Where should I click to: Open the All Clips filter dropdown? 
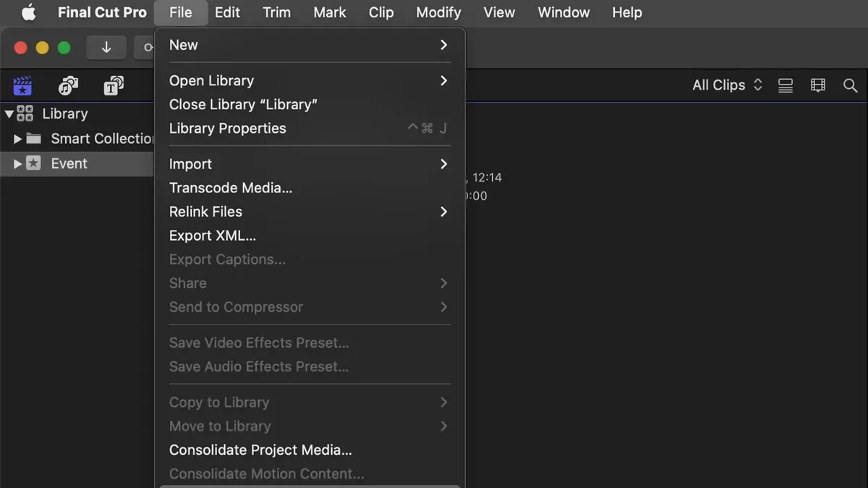tap(728, 85)
